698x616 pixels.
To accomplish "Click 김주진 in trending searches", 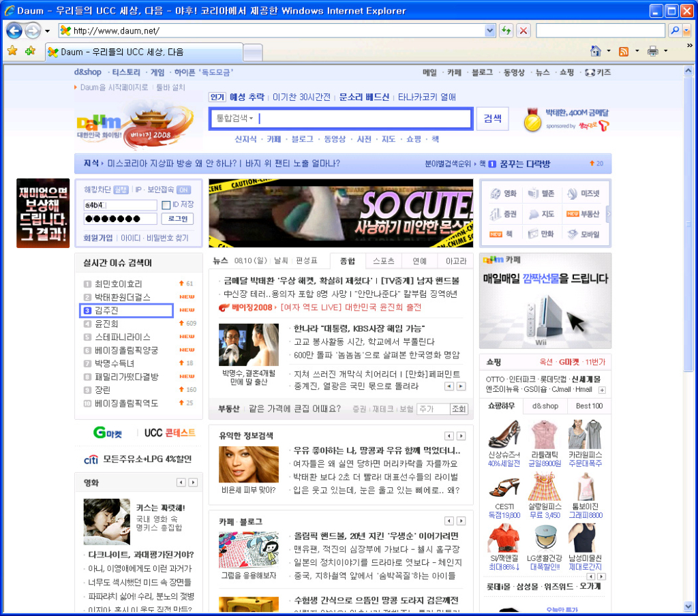I will click(x=126, y=310).
